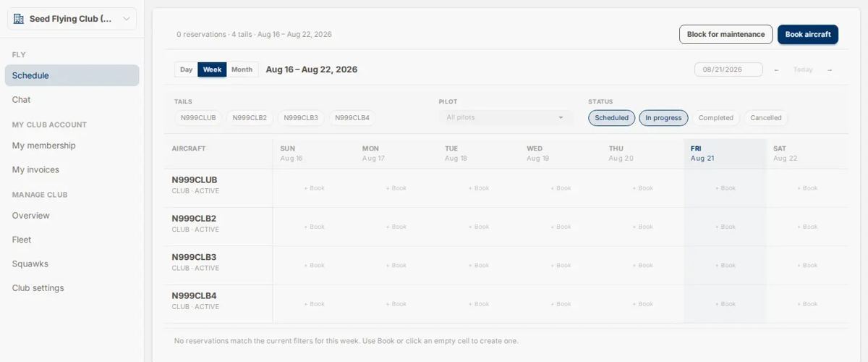Click Block for maintenance button
The width and height of the screenshot is (868, 362).
(x=726, y=34)
